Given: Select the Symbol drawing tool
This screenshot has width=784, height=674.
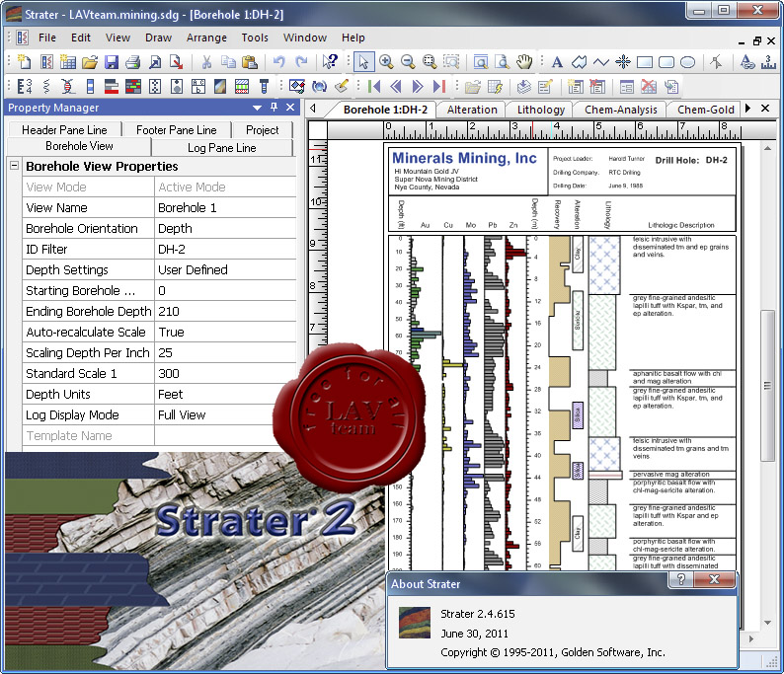Looking at the screenshot, I should pos(622,62).
